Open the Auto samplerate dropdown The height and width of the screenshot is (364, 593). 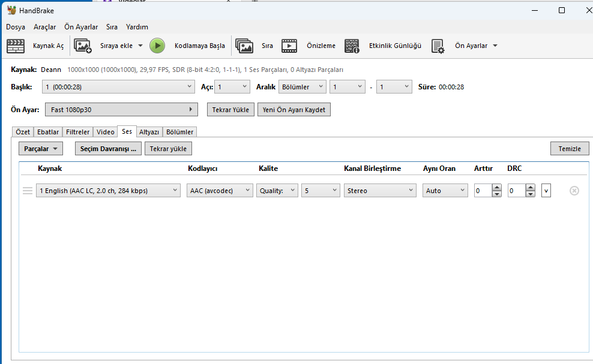(445, 191)
